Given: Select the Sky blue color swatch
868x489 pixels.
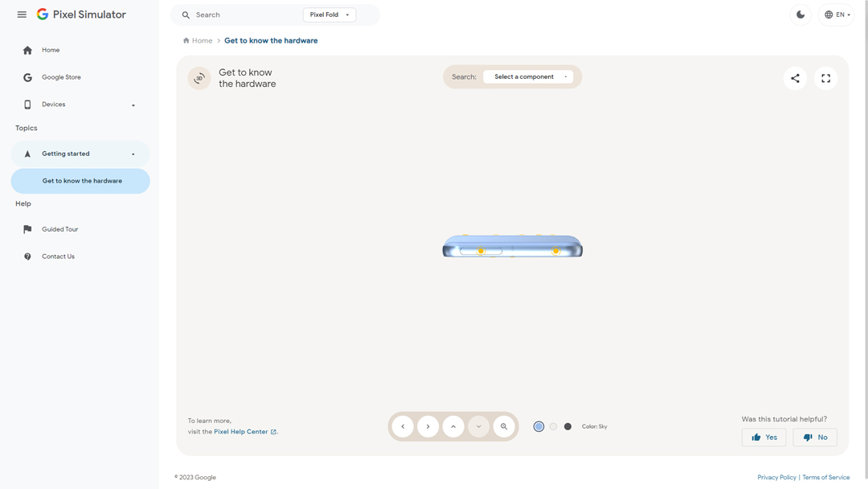Looking at the screenshot, I should click(x=538, y=426).
